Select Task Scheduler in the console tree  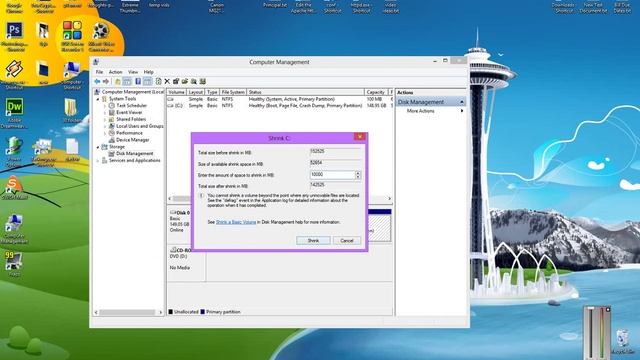(131, 105)
